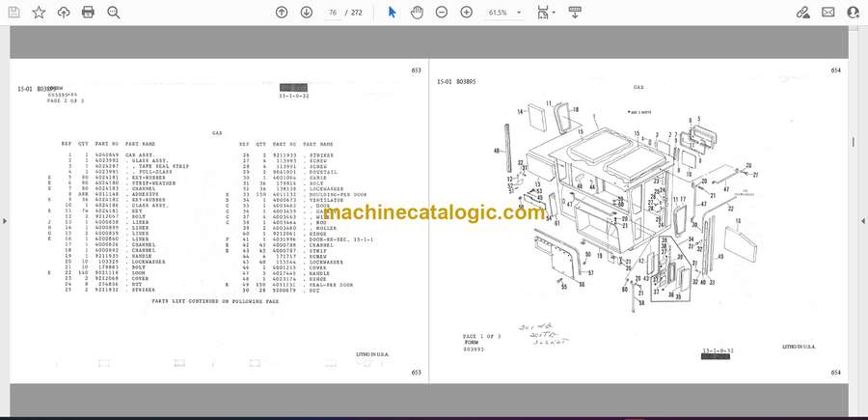The height and width of the screenshot is (420, 868).
Task: Open the share with others icon
Action: 854,13
